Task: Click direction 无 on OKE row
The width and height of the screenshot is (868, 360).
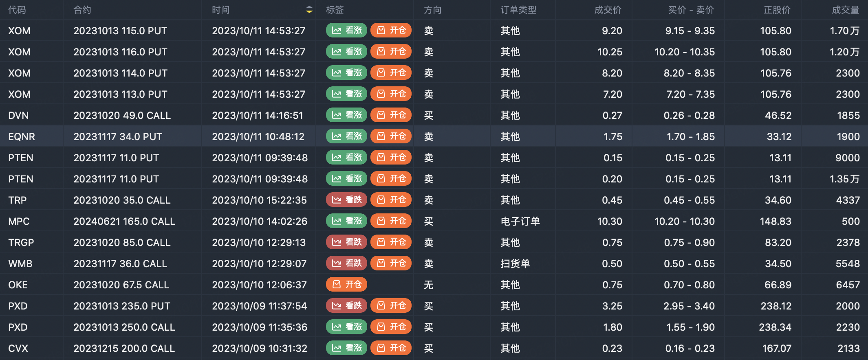Action: [429, 285]
